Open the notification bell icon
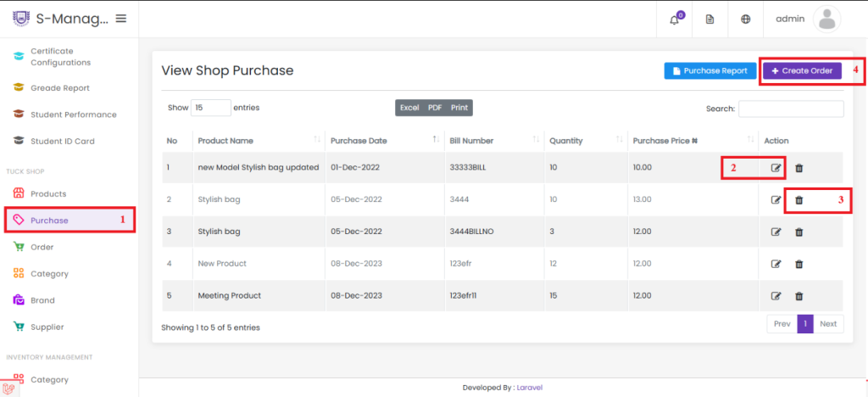This screenshot has height=397, width=868. (674, 20)
